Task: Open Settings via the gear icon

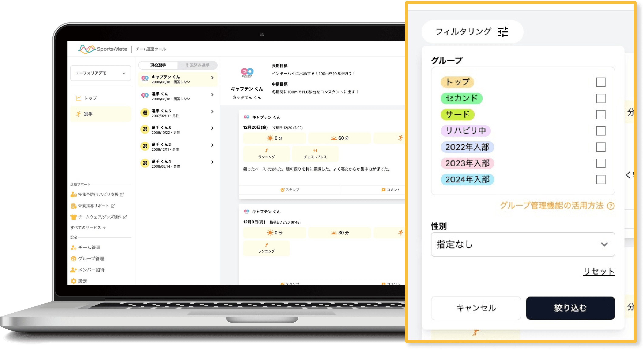Action: click(73, 281)
